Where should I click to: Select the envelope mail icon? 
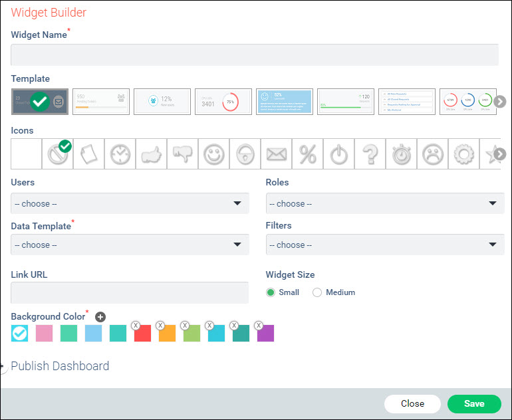point(277,154)
